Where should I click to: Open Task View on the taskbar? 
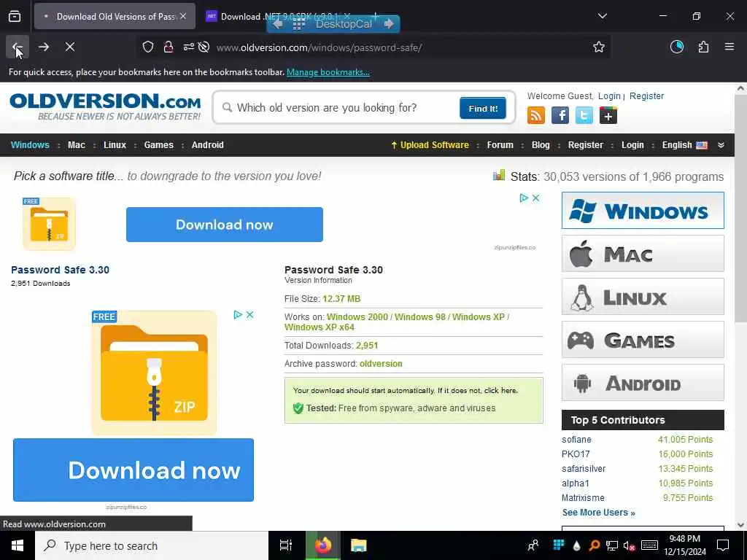pyautogui.click(x=286, y=545)
